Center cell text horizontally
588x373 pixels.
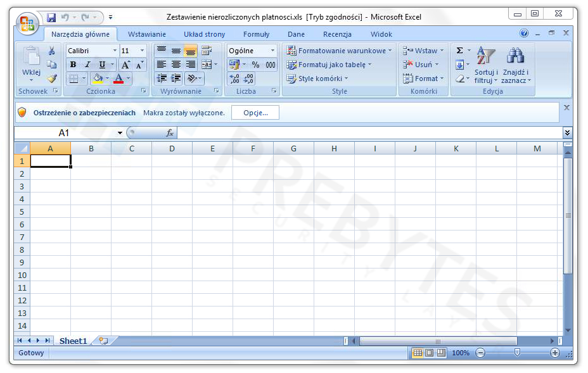point(176,65)
